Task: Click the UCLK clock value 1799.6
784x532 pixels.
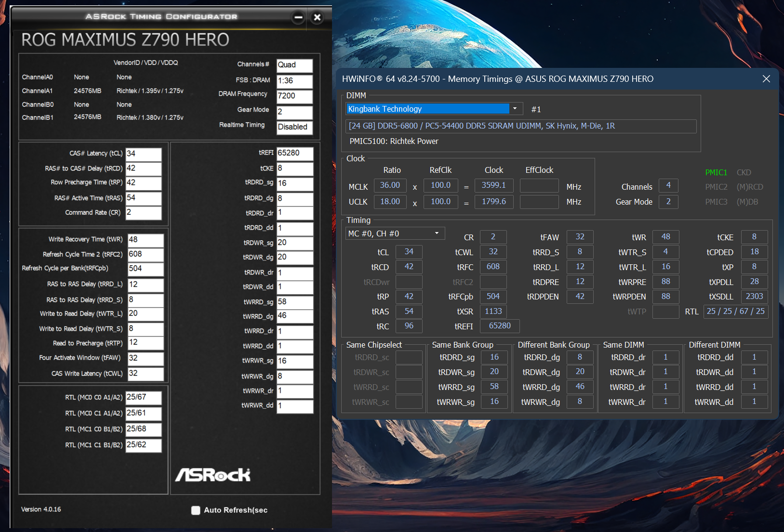Action: click(494, 202)
